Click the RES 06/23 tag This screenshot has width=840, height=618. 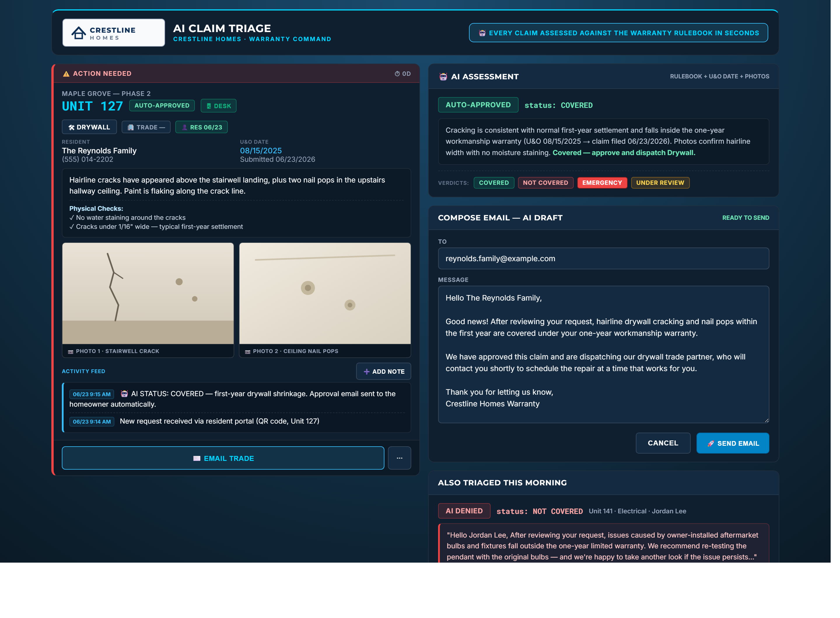(x=201, y=127)
